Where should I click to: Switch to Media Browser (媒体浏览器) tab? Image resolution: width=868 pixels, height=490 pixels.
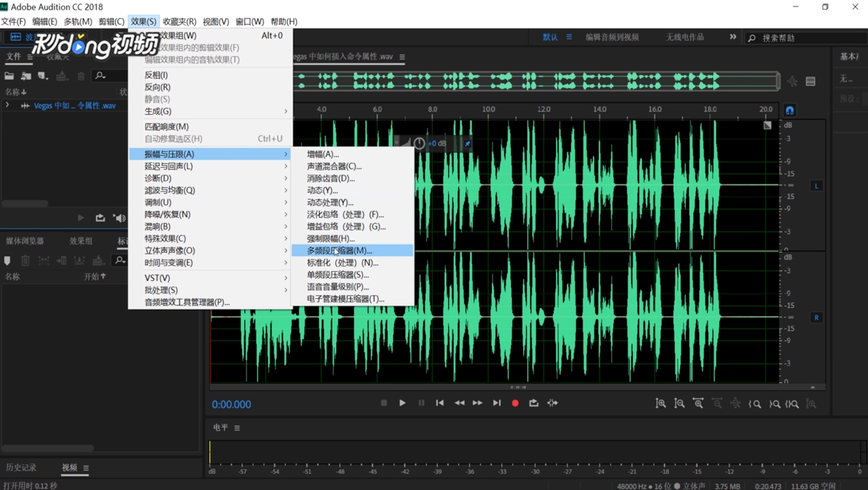point(25,241)
